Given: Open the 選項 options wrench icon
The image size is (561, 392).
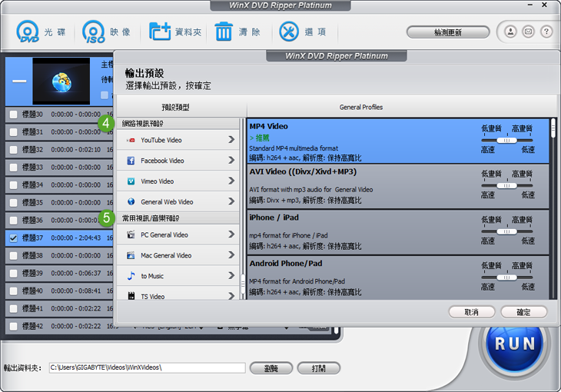Looking at the screenshot, I should 289,32.
